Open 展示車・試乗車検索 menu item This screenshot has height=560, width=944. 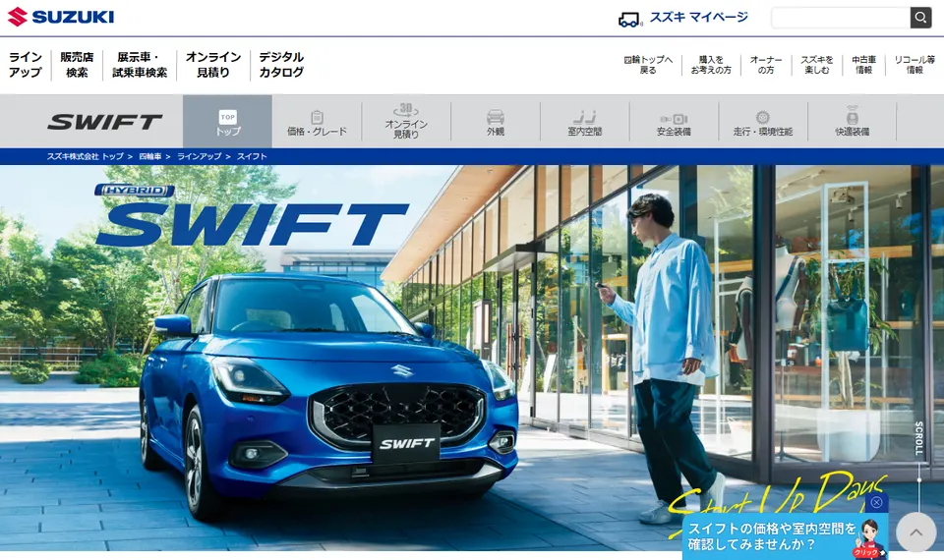[140, 65]
